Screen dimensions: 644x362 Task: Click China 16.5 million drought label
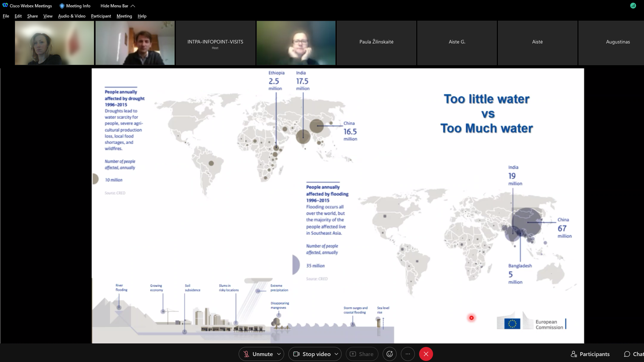(350, 131)
